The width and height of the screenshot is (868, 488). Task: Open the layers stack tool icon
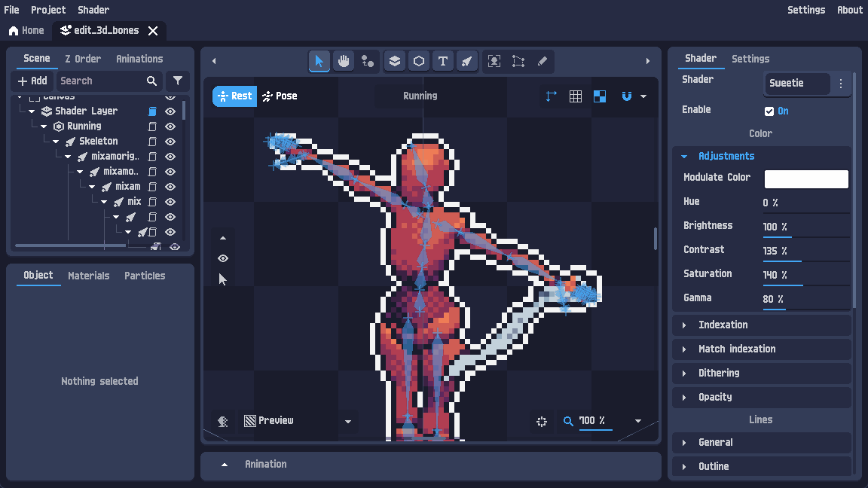pos(395,61)
